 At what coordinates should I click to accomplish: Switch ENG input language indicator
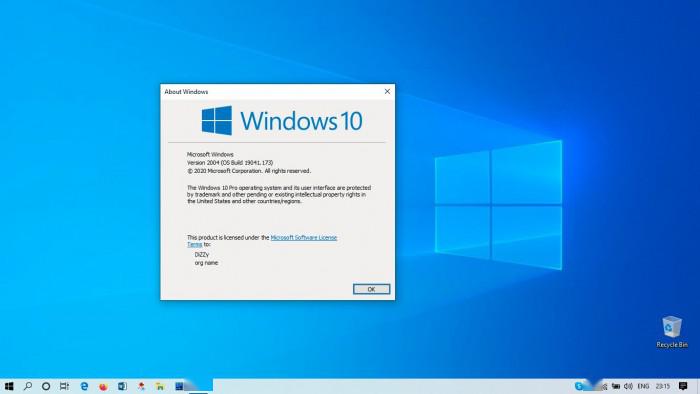click(x=643, y=386)
